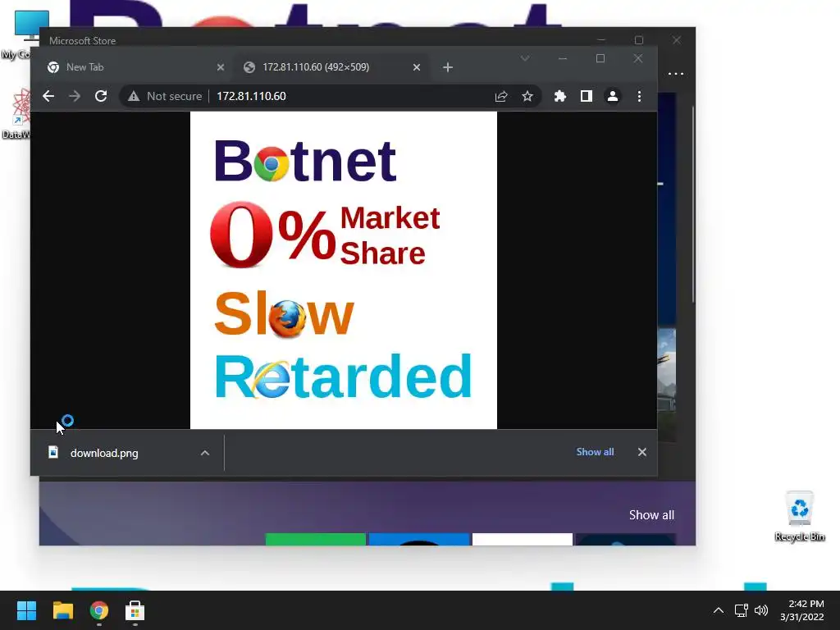Close the 172.81.110.60 tab
The image size is (840, 630).
(x=417, y=67)
